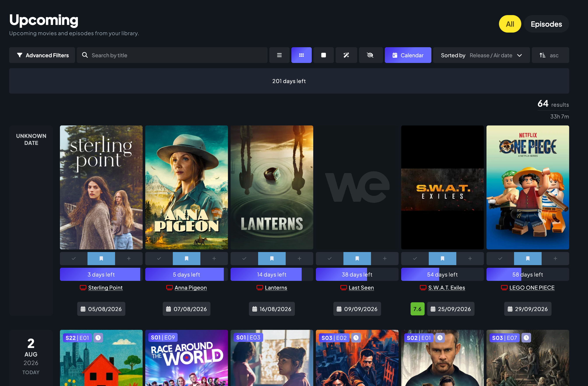Click the 201 days left banner

click(x=289, y=81)
